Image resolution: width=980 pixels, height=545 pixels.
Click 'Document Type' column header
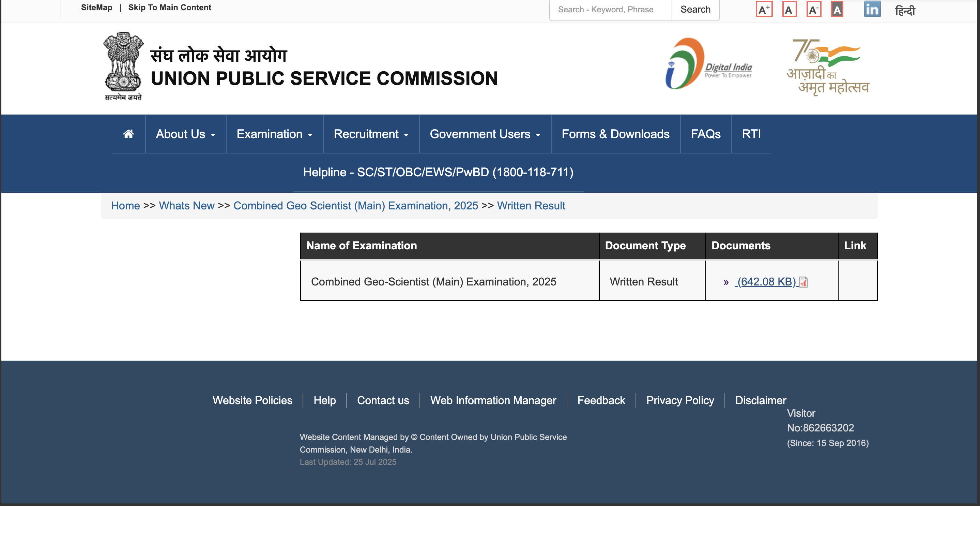(x=653, y=246)
